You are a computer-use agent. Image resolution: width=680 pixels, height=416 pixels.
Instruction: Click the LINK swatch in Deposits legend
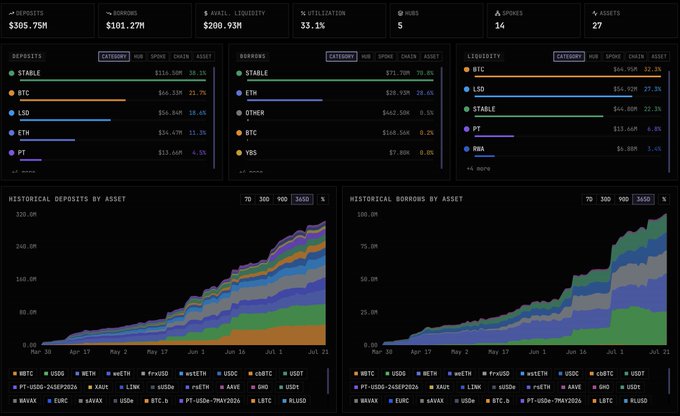coord(121,387)
